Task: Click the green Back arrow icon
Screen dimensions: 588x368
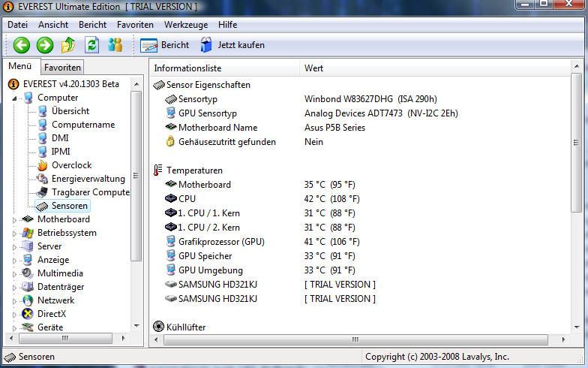Action: tap(21, 45)
